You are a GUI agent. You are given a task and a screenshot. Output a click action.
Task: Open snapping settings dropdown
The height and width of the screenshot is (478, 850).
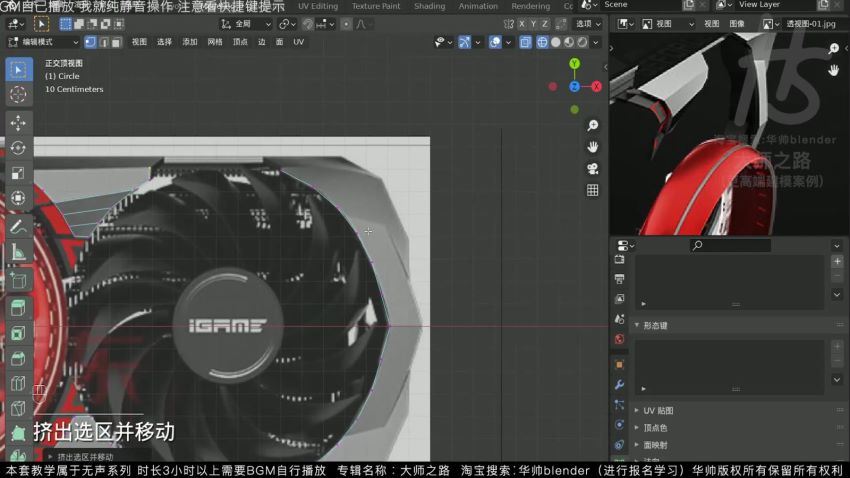(x=325, y=24)
